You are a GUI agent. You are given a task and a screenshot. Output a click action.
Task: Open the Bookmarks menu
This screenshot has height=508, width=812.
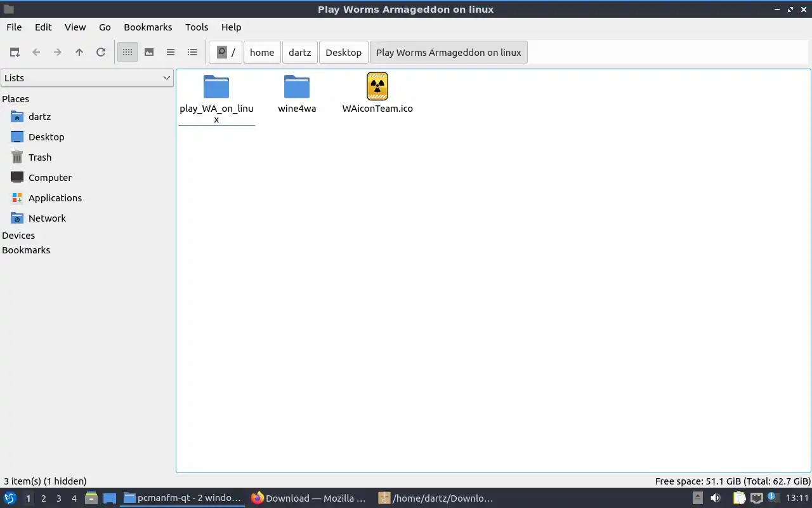pyautogui.click(x=148, y=27)
